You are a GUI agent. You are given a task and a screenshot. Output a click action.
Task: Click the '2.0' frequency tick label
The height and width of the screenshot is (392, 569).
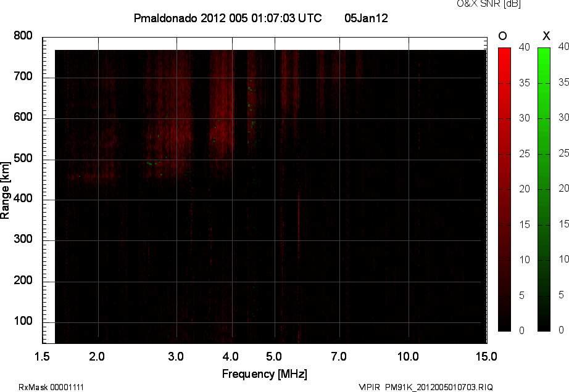pyautogui.click(x=97, y=356)
